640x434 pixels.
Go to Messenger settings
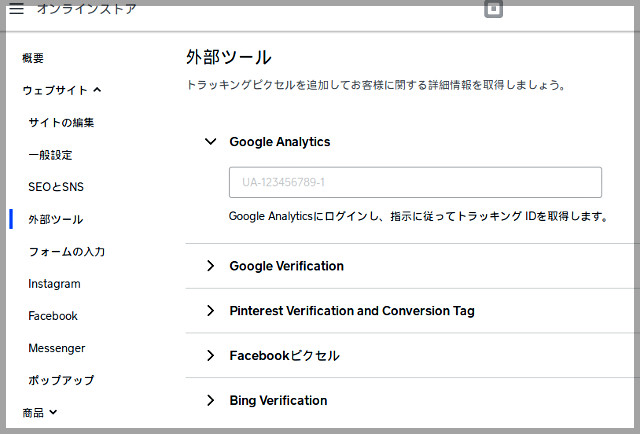click(x=57, y=348)
